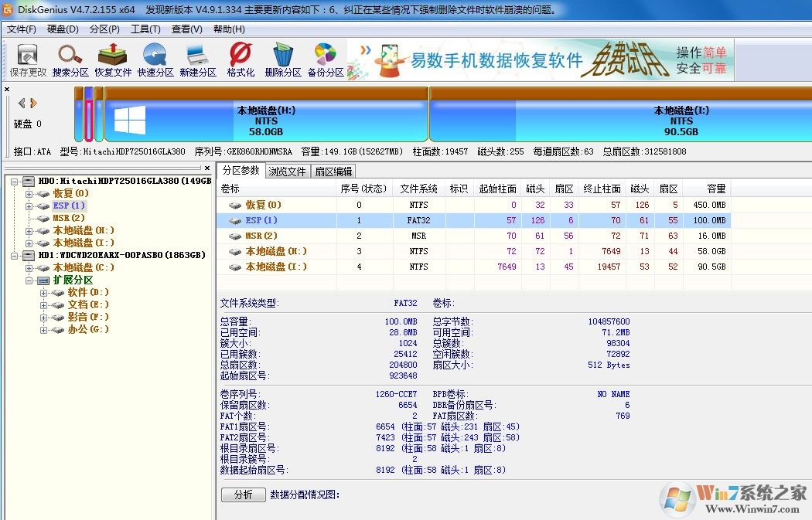This screenshot has width=812, height=520.
Task: Open the 备份分区 (Backup Partition) tool
Action: click(x=324, y=59)
